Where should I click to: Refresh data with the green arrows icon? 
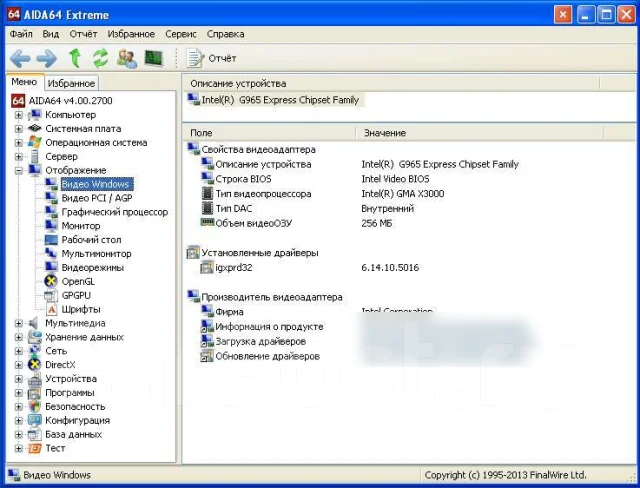(x=100, y=58)
